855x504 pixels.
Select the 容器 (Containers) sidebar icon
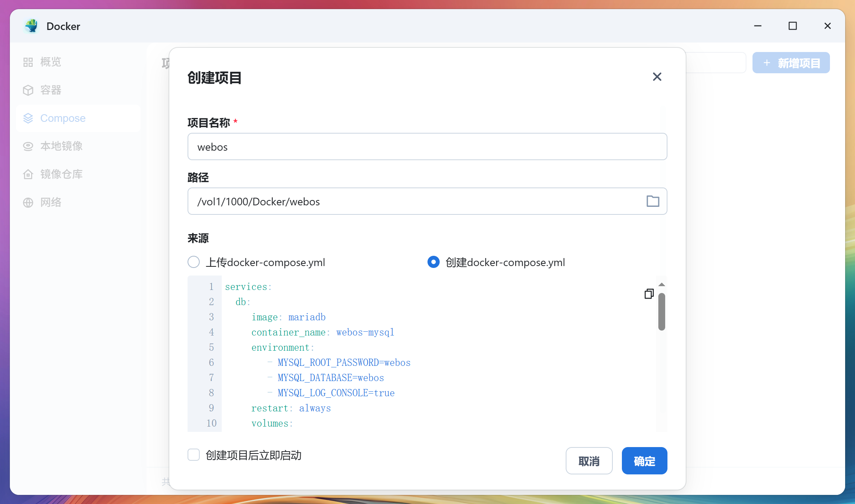point(28,90)
